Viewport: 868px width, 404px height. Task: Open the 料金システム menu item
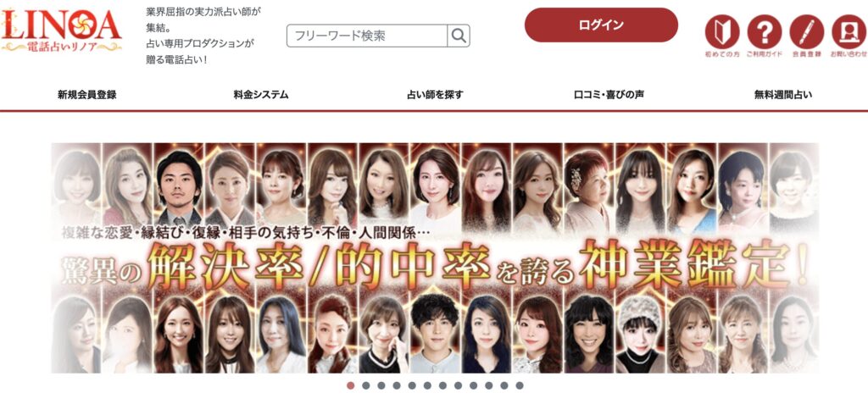(261, 95)
